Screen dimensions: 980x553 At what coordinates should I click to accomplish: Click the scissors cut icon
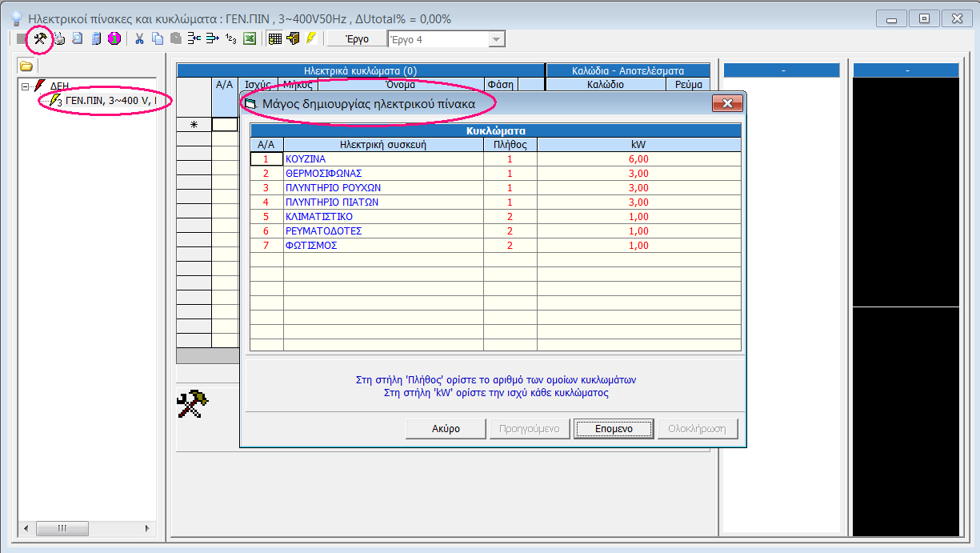(139, 38)
